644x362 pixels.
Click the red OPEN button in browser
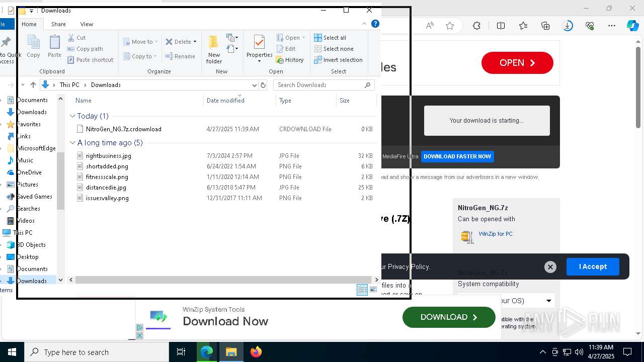517,63
